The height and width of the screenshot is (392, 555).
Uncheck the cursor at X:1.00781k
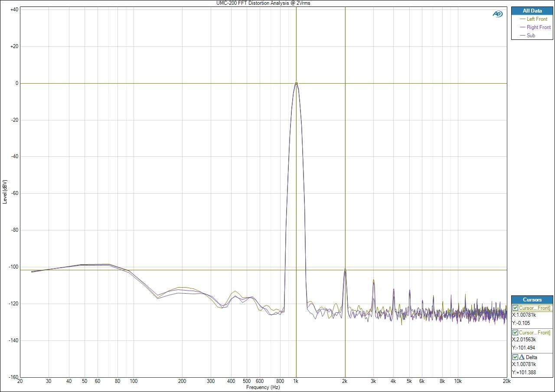coord(515,308)
